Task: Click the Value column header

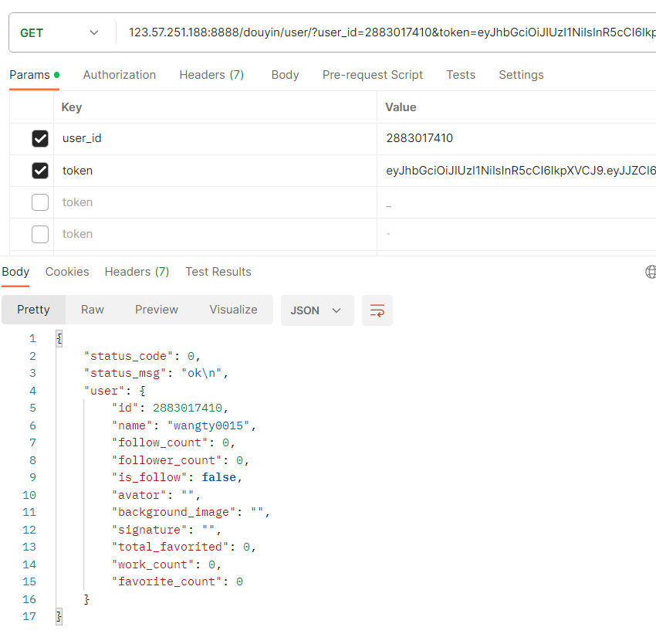Action: point(401,107)
